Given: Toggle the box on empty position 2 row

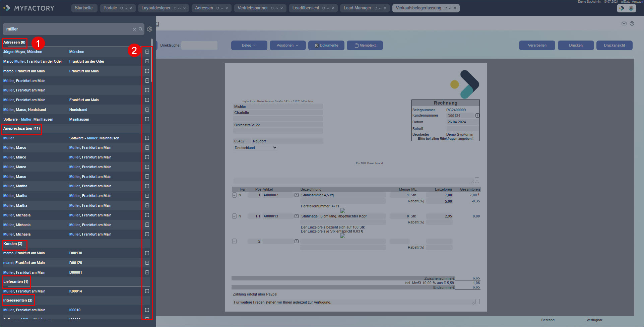Looking at the screenshot, I should (x=235, y=241).
